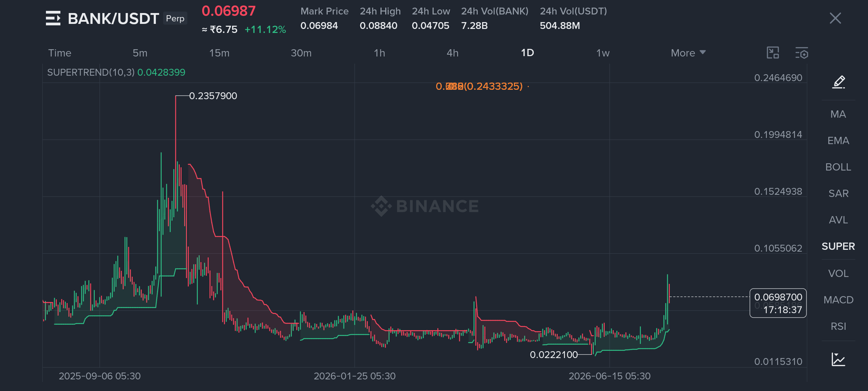This screenshot has width=868, height=391.
Task: Toggle the VOL indicator
Action: (x=838, y=273)
